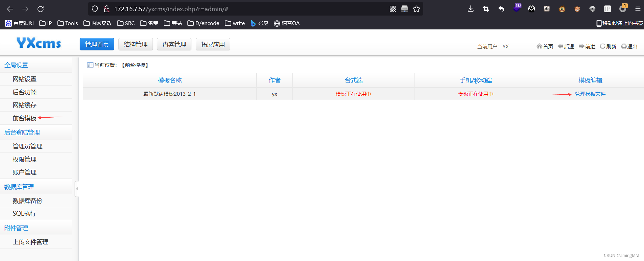Open 数据库备份 in the sidebar

[x=28, y=201]
